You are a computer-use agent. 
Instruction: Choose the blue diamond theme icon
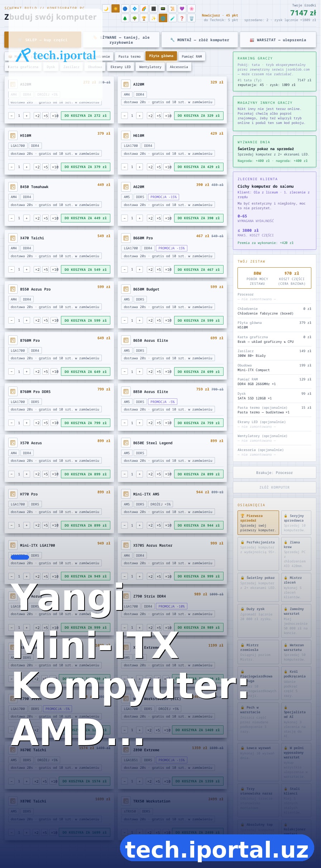(134, 8)
